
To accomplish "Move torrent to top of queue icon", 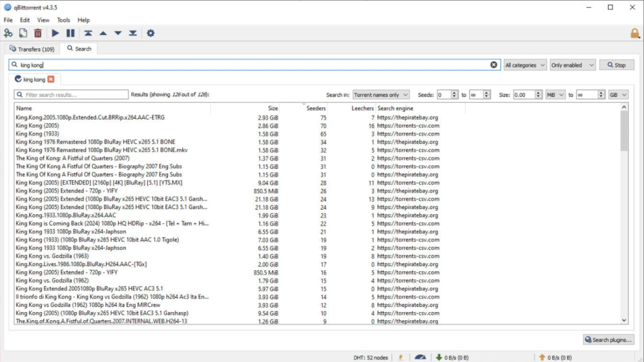I will (x=88, y=33).
